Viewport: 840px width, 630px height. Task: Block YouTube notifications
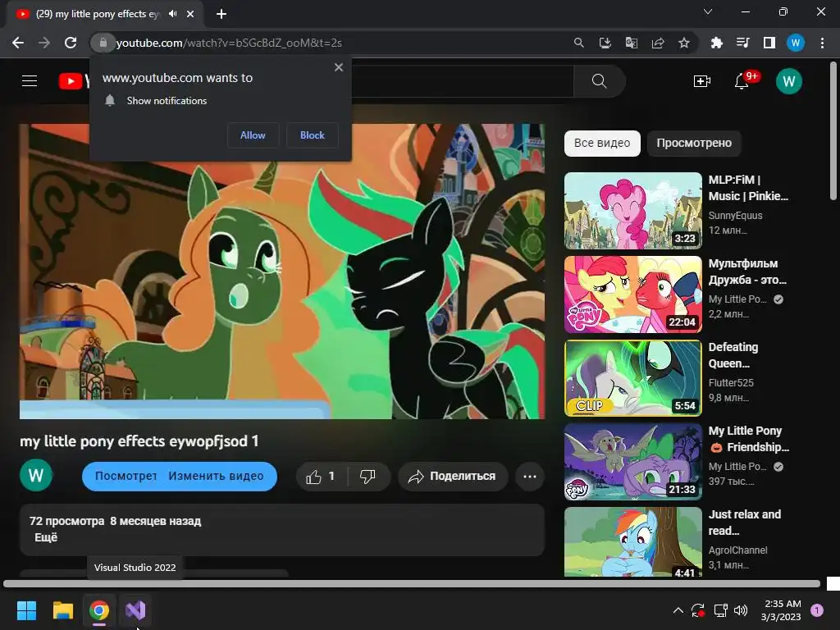point(313,135)
